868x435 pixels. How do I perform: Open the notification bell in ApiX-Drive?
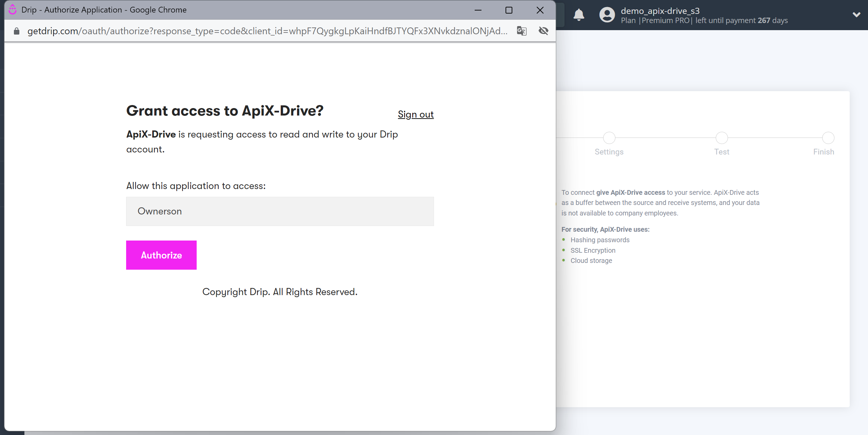(579, 15)
